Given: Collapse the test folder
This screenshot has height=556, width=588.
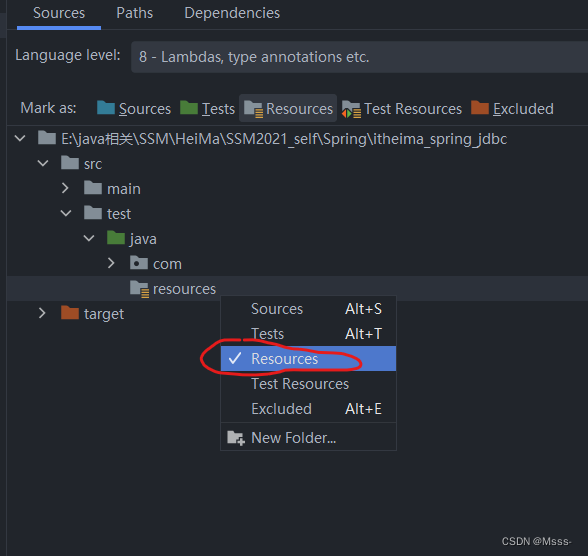Looking at the screenshot, I should [x=66, y=213].
